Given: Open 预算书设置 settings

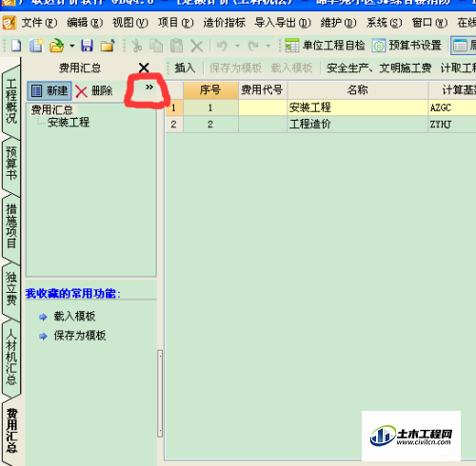Looking at the screenshot, I should (407, 46).
